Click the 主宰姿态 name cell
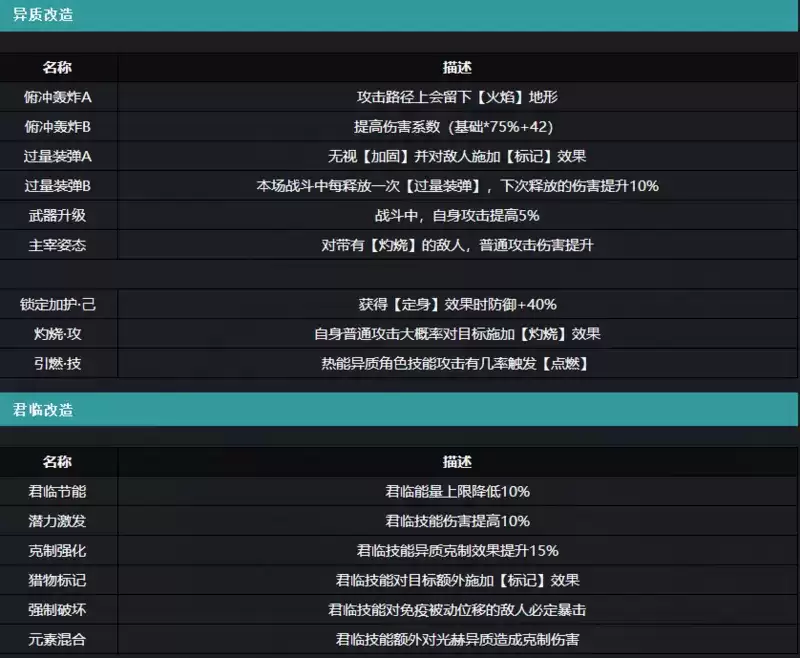This screenshot has width=800, height=658. click(57, 245)
